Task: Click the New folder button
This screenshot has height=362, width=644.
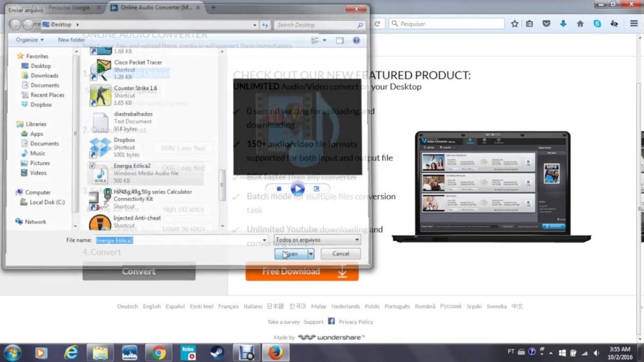Action: (x=71, y=40)
